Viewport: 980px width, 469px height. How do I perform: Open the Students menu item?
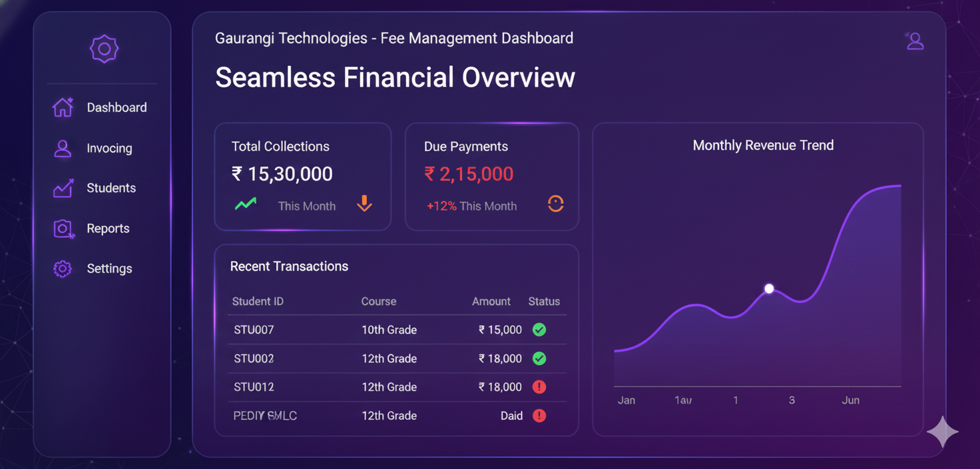pyautogui.click(x=111, y=188)
